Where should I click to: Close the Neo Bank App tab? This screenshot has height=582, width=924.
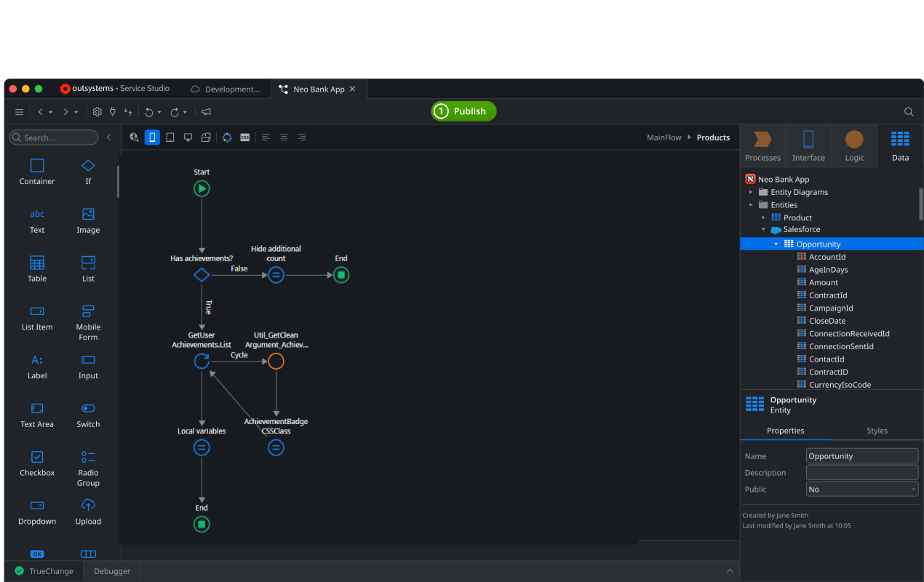353,89
